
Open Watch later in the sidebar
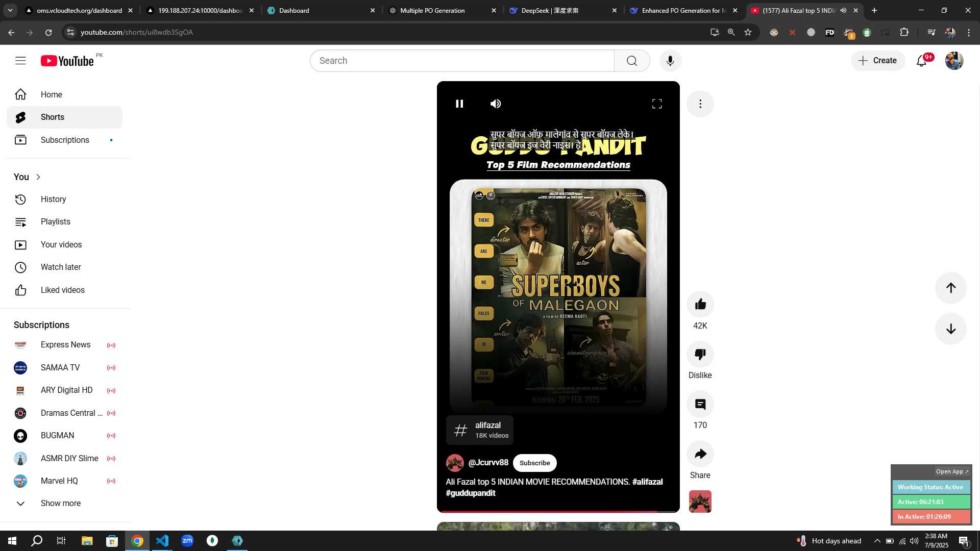click(x=64, y=267)
